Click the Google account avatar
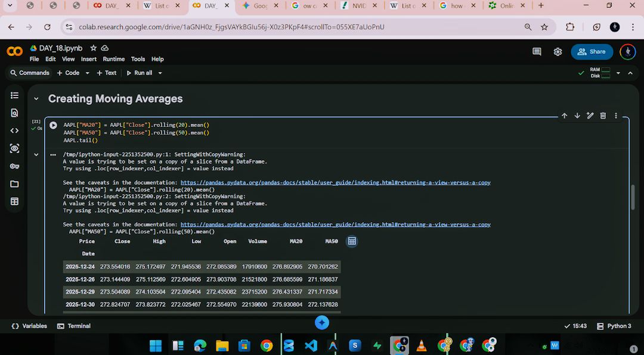This screenshot has width=644, height=355. pos(627,52)
